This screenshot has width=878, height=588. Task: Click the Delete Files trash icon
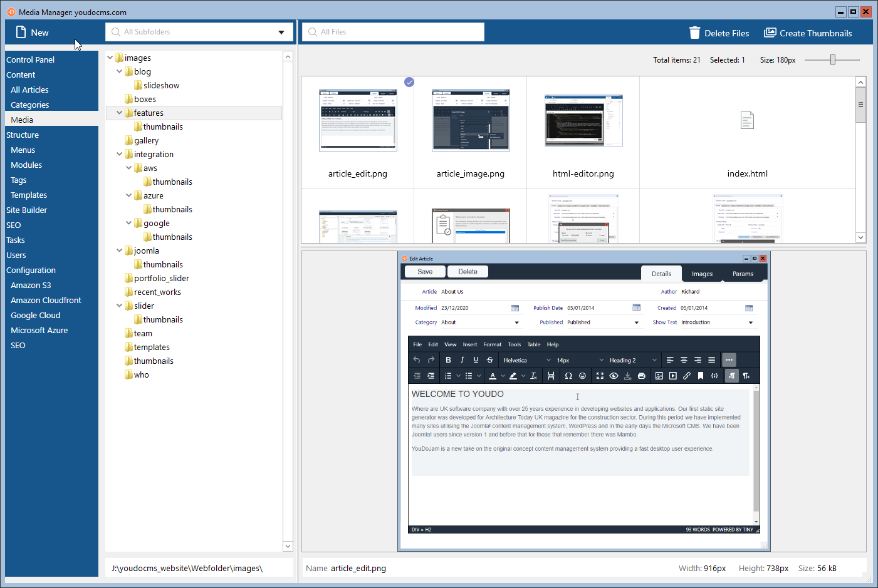pos(694,33)
